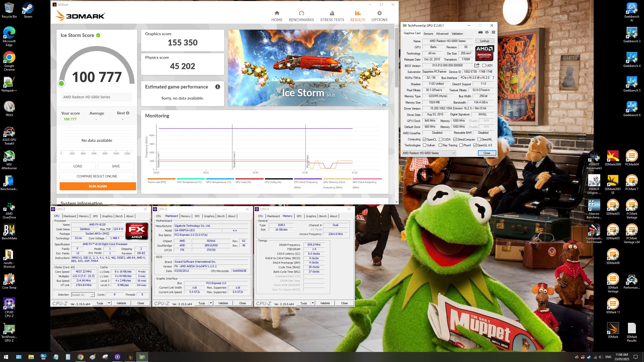Go to the 3DMark HOME tab
Image resolution: width=644 pixels, height=362 pixels.
coord(277,16)
